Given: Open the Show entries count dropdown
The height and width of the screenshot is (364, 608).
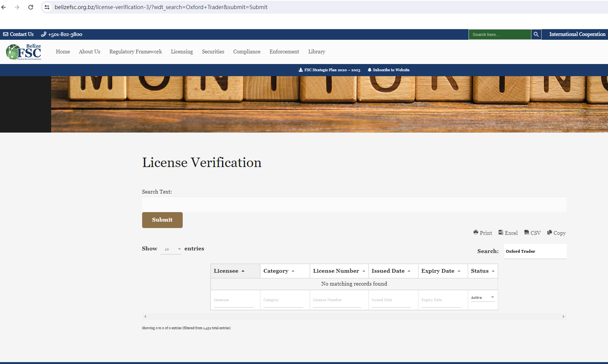Looking at the screenshot, I should click(x=171, y=249).
